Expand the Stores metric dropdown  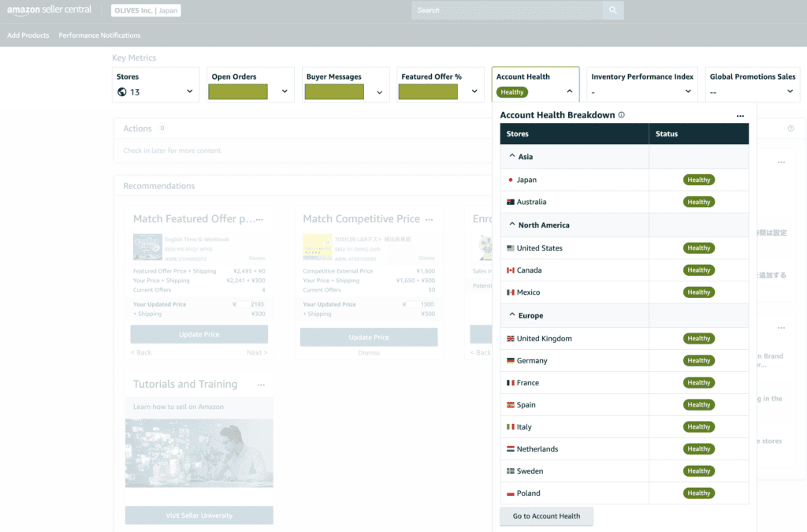click(x=189, y=91)
